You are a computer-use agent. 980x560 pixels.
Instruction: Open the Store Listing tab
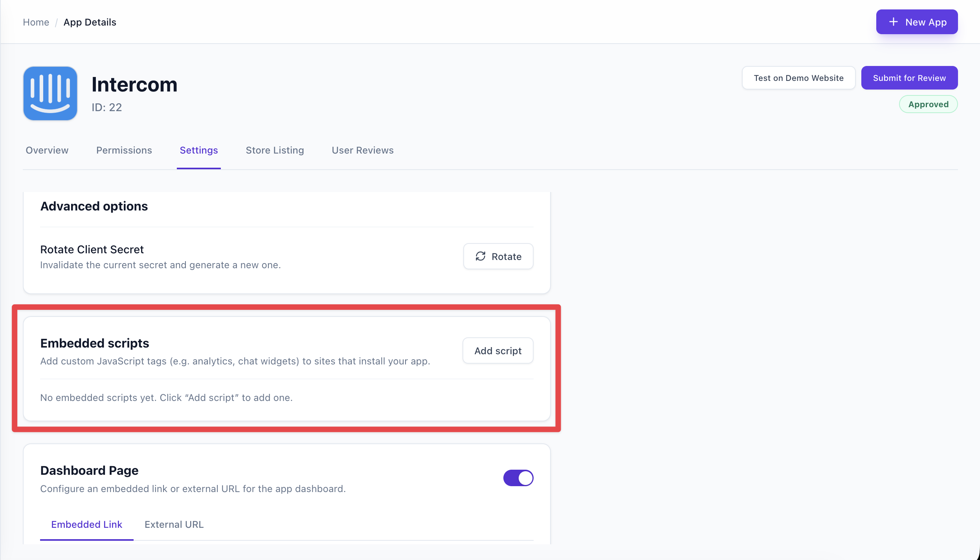coord(275,150)
